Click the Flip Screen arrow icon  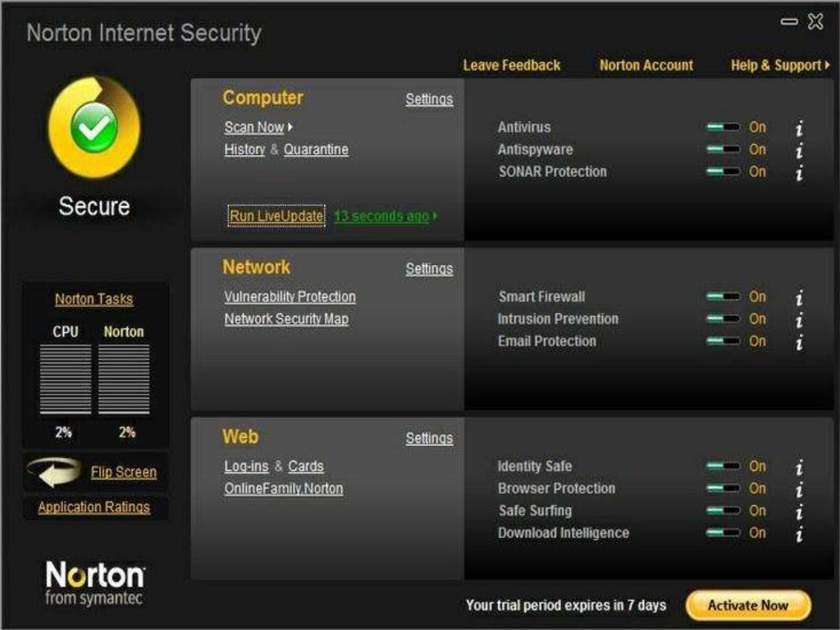(54, 472)
